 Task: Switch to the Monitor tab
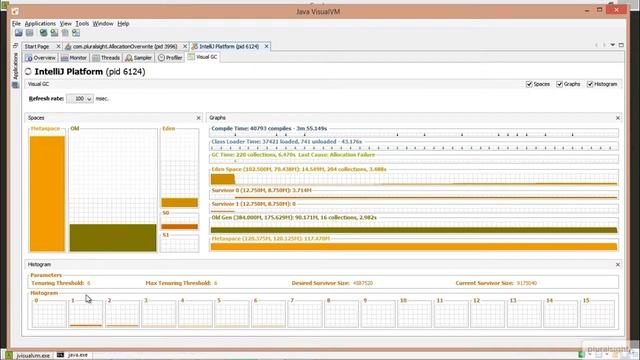[74, 58]
